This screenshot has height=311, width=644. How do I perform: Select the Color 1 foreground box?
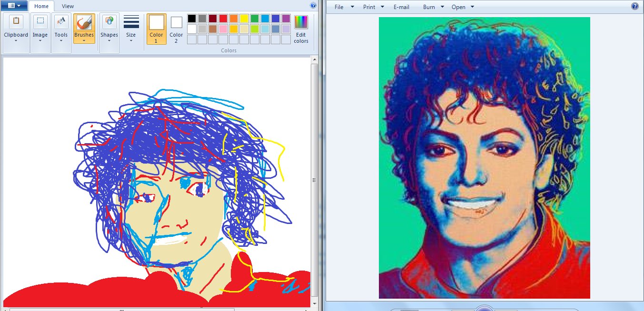pyautogui.click(x=156, y=29)
